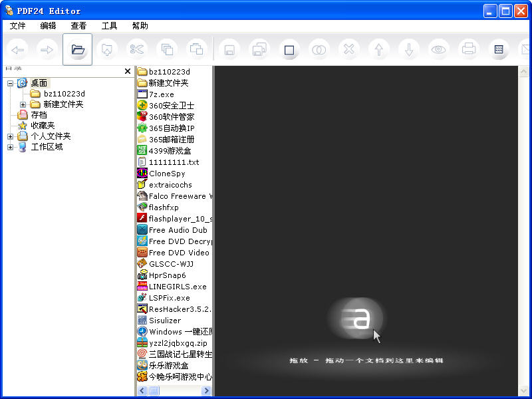The width and height of the screenshot is (532, 399).
Task: Click the delete X toolbar icon
Action: (x=348, y=49)
